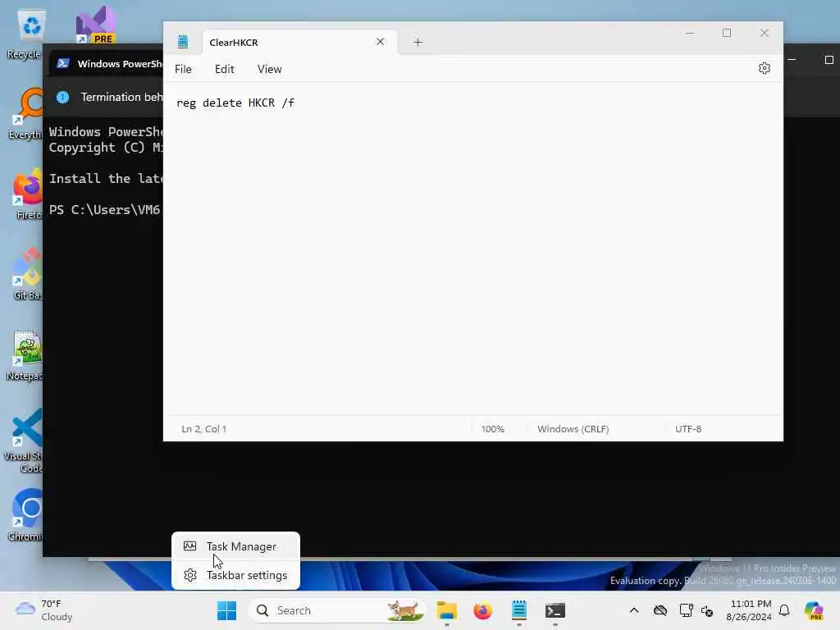
Task: Open Task Manager from context menu
Action: pos(235,546)
